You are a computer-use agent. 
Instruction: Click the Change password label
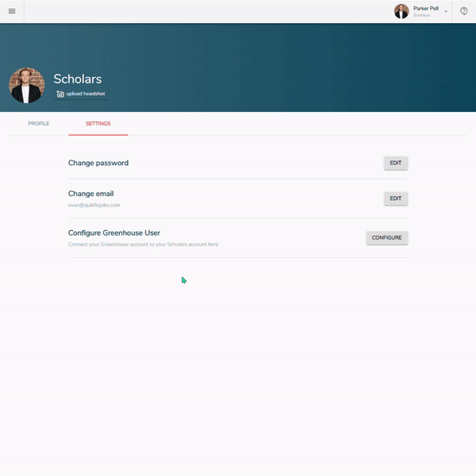[x=98, y=163]
